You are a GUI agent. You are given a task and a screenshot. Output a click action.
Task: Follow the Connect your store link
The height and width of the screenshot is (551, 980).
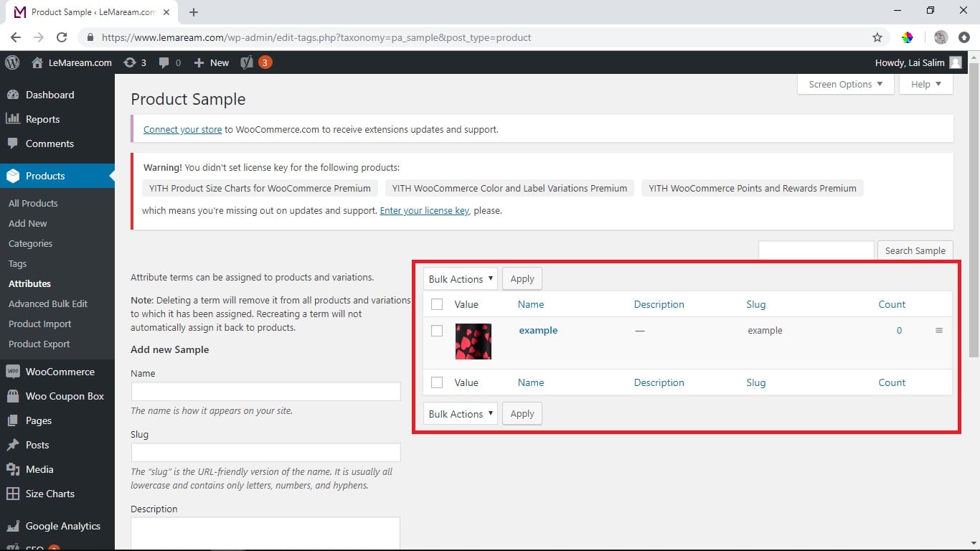182,130
